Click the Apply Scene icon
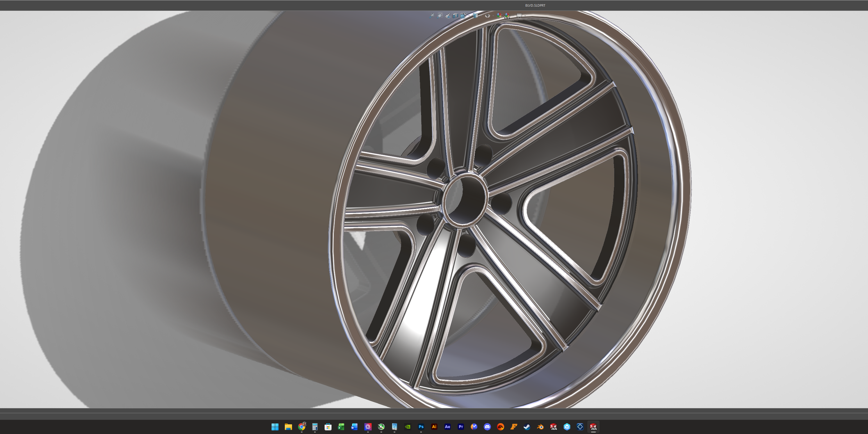This screenshot has width=868, height=434. [x=507, y=16]
